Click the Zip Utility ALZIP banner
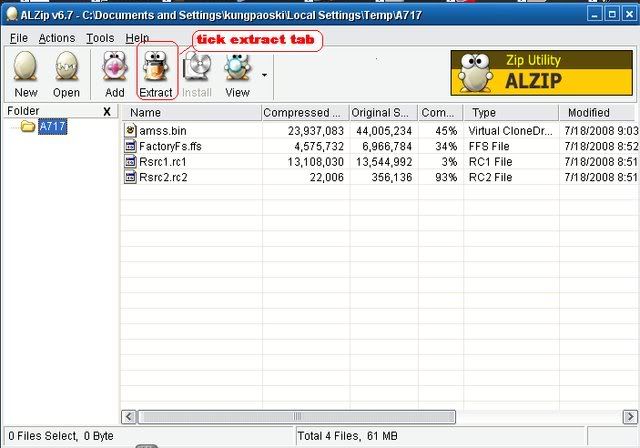This screenshot has height=448, width=640. point(542,73)
